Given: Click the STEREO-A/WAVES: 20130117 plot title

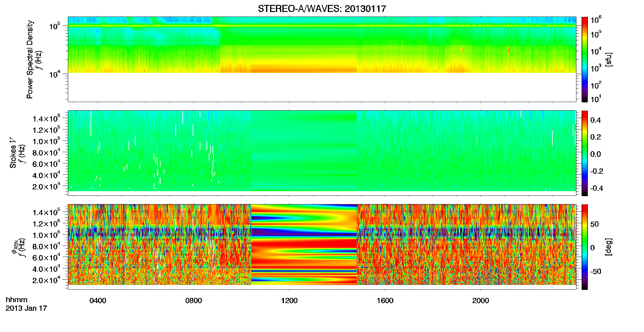Looking at the screenshot, I should coord(322,9).
